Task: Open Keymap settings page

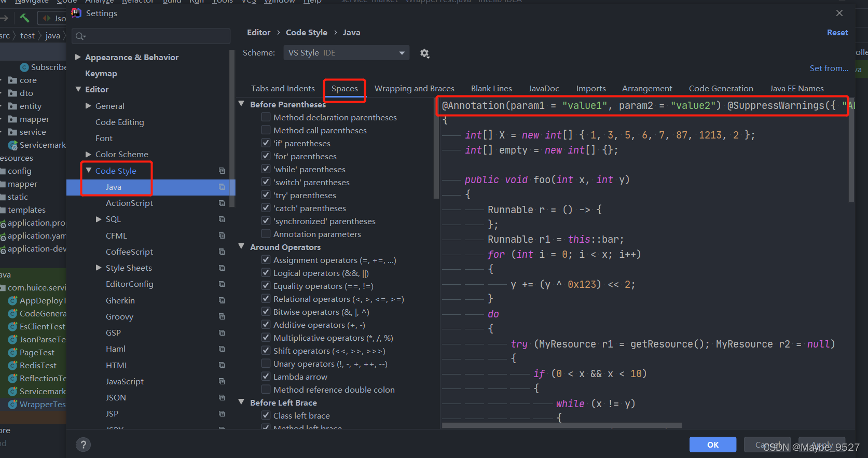Action: coord(101,74)
